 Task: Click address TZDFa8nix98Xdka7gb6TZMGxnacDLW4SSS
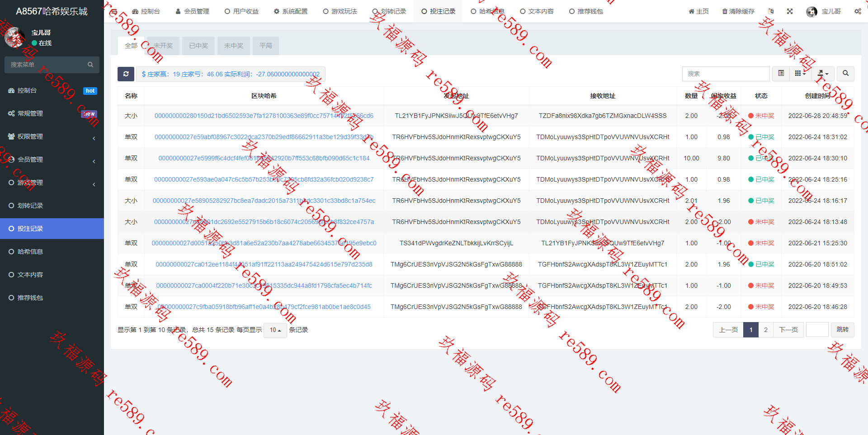[603, 116]
